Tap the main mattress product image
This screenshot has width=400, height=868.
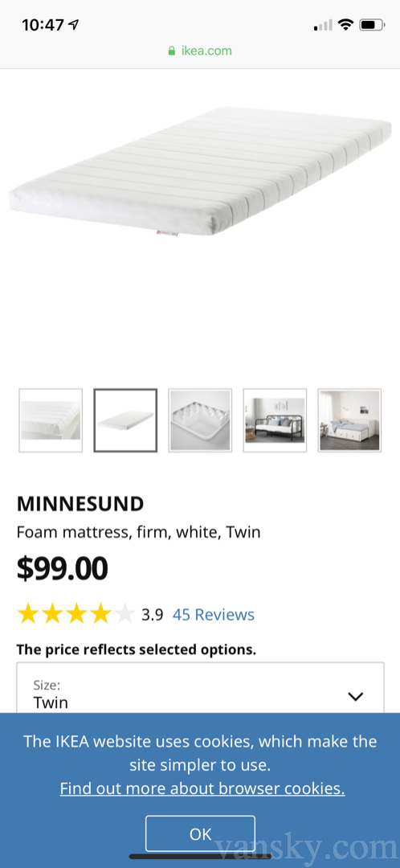click(x=200, y=172)
